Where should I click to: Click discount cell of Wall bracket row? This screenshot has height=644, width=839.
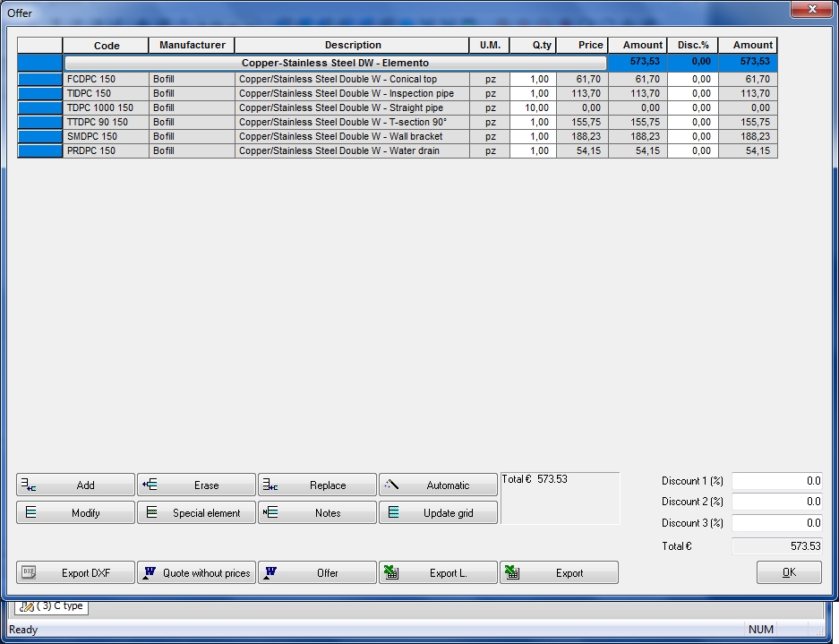[x=692, y=136]
